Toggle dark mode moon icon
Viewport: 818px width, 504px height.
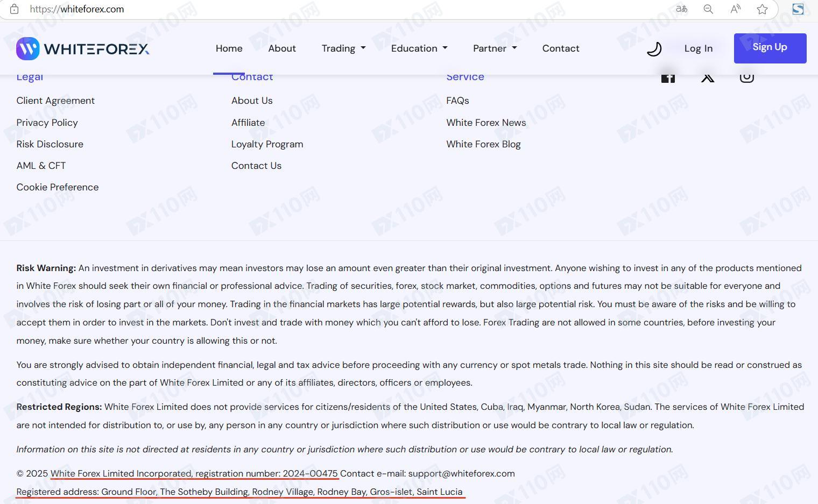coord(654,49)
